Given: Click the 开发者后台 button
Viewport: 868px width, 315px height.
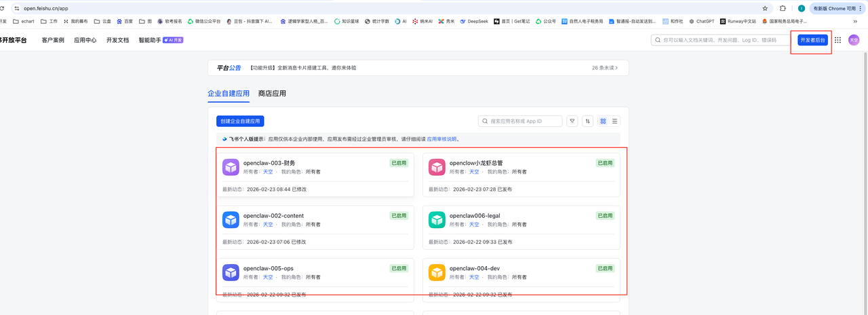Looking at the screenshot, I should point(812,40).
